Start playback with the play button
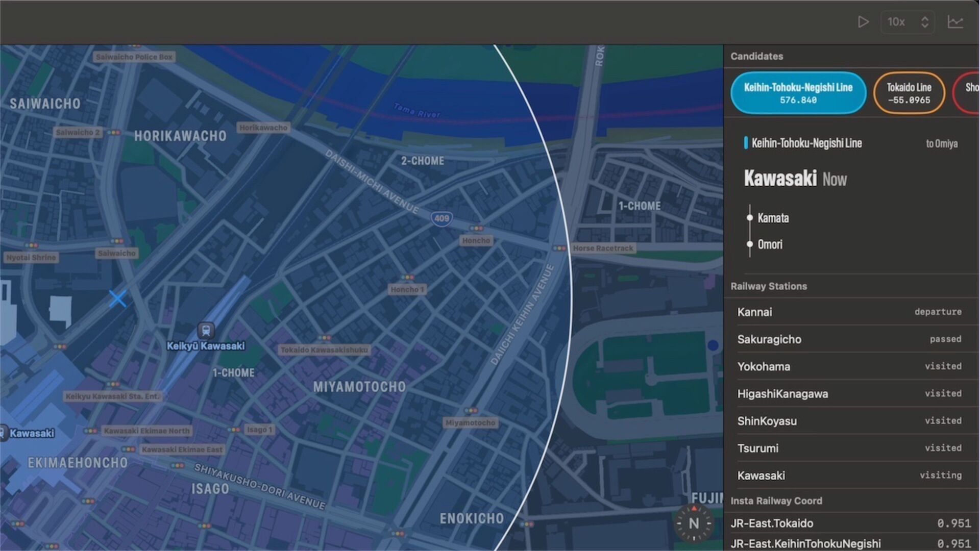This screenshot has height=551, width=980. tap(863, 22)
